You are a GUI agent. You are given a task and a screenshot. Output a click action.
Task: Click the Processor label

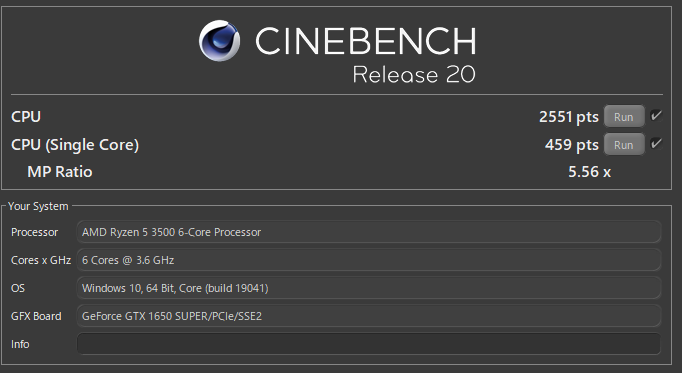coord(34,232)
